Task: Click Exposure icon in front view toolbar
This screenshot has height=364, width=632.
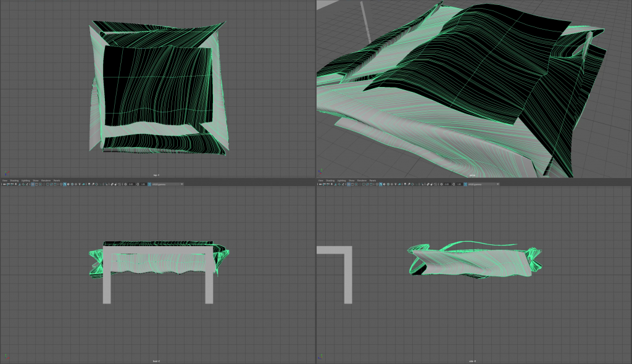Action: tap(125, 184)
